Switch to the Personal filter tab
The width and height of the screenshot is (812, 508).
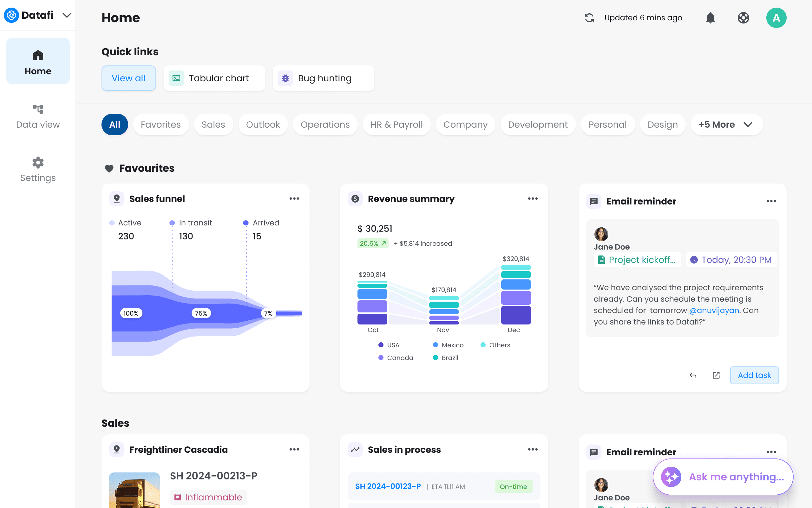point(608,125)
